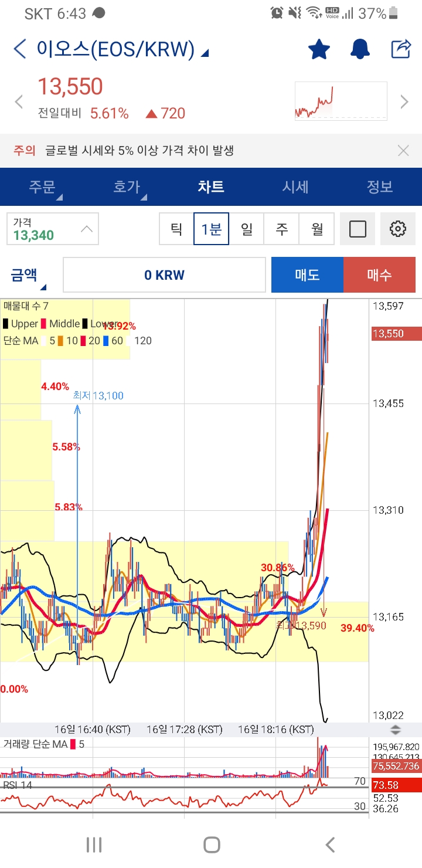The width and height of the screenshot is (422, 868).
Task: Tap the 16일 18:16 (KST) time label
Action: point(276,730)
